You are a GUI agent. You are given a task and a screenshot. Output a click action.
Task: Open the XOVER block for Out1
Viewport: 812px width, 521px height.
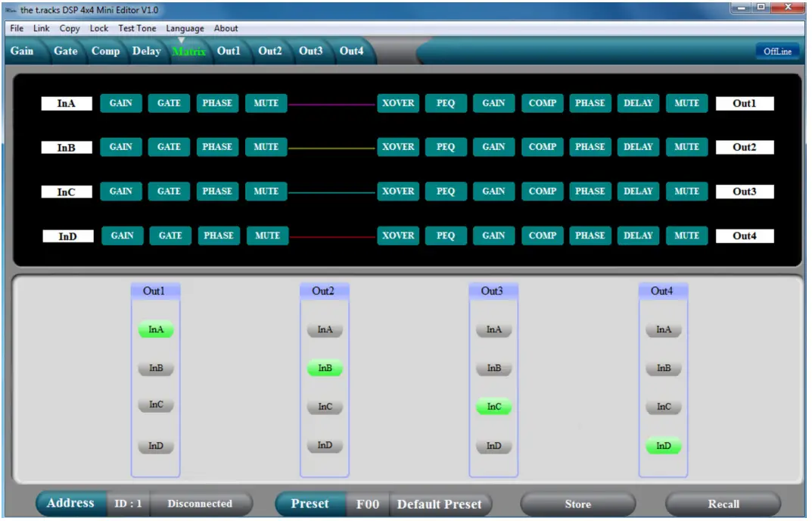398,103
